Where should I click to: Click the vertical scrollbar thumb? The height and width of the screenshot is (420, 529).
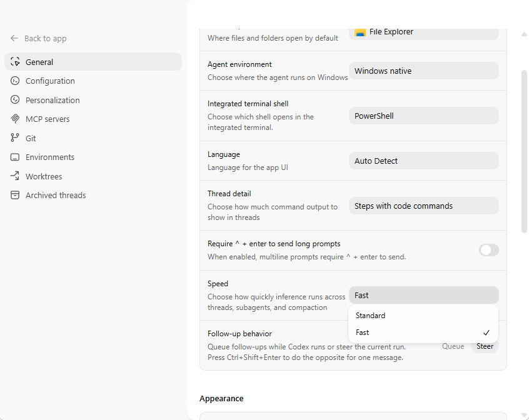[524, 151]
